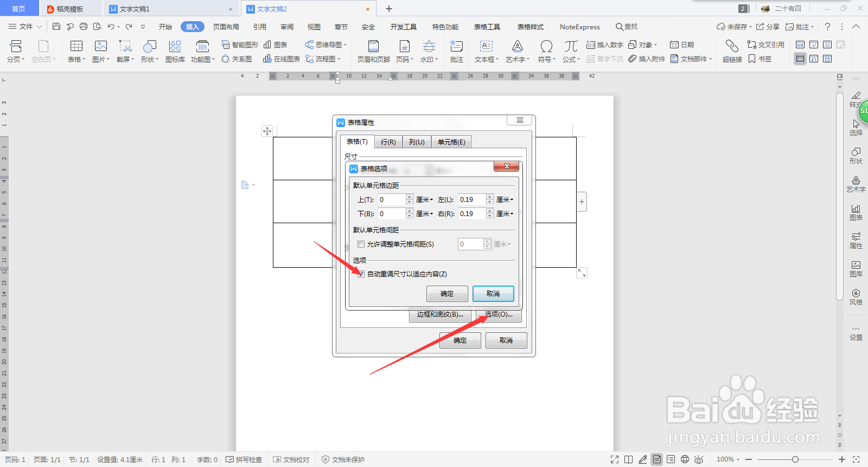Expand the page break dropdown
868x467 pixels.
tap(23, 59)
